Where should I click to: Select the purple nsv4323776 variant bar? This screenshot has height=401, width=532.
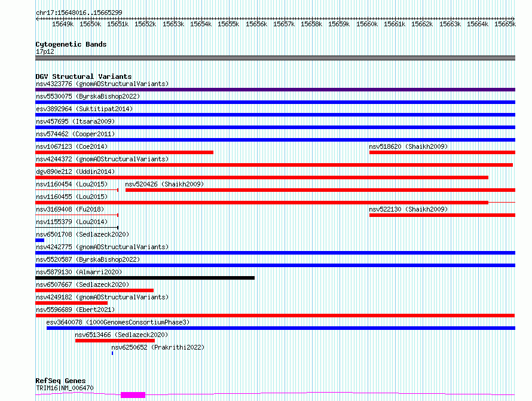(x=275, y=90)
